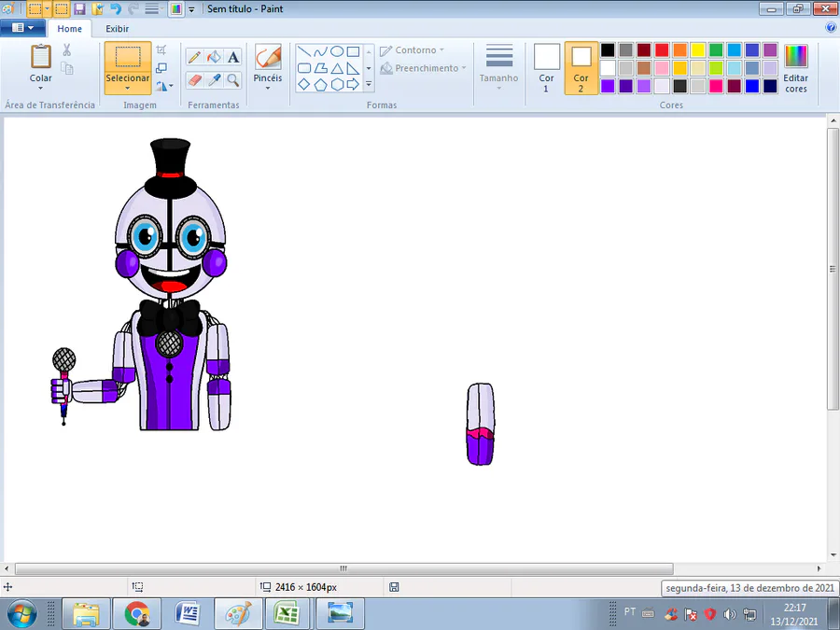Choose the Line shape
This screenshot has height=630, width=840.
tap(303, 51)
